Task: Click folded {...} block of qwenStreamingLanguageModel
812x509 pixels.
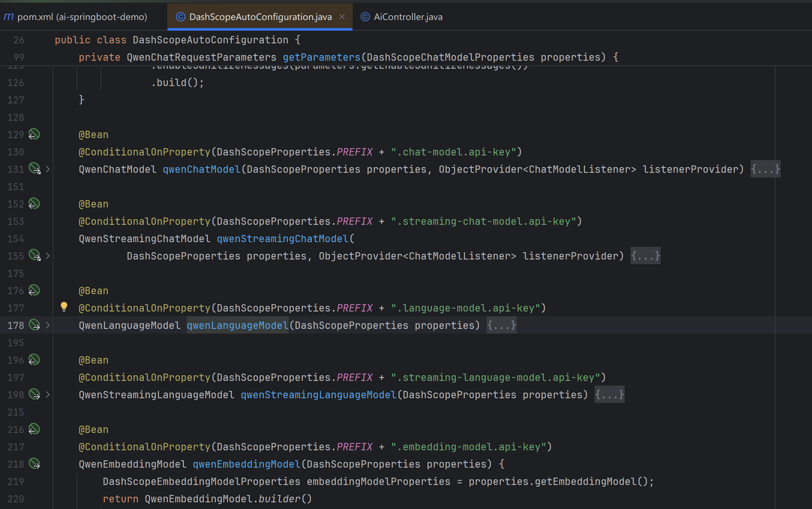Action: click(609, 395)
